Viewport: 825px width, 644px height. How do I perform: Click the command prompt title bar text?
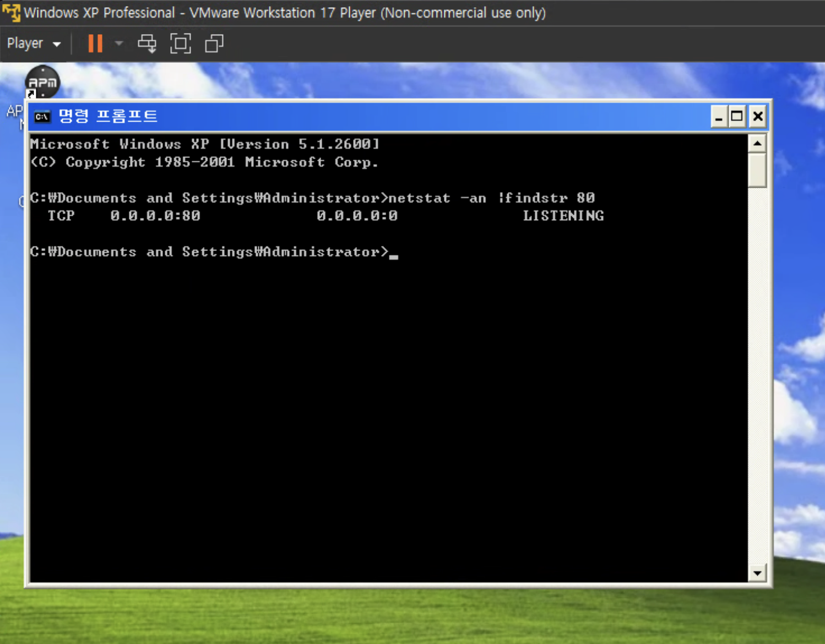[x=108, y=116]
